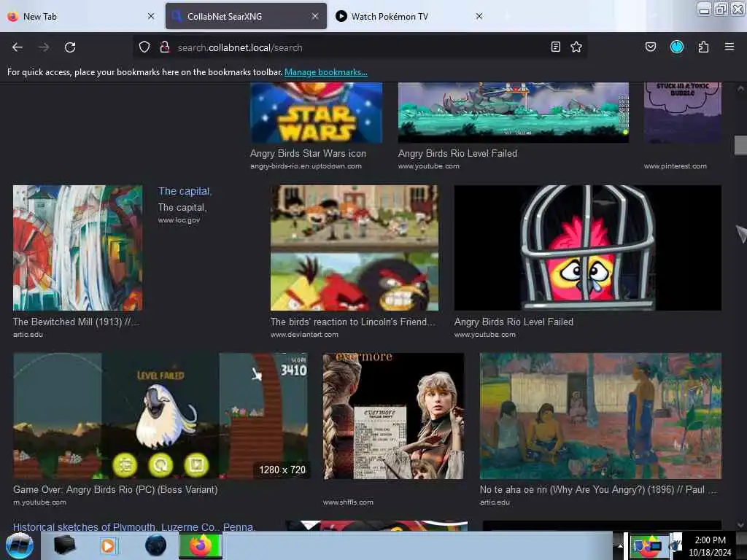Click m.youtube.com source text
Image resolution: width=747 pixels, height=560 pixels.
point(39,502)
